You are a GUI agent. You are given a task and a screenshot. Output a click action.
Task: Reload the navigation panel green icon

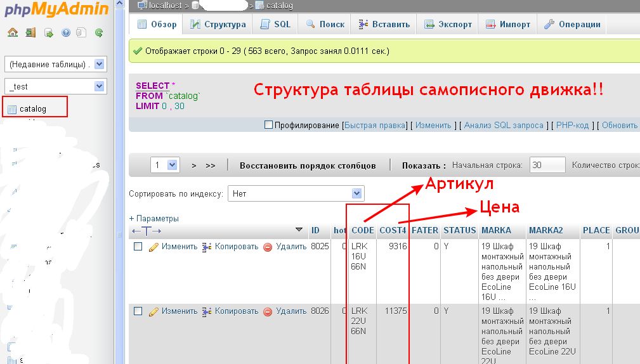pos(99,32)
